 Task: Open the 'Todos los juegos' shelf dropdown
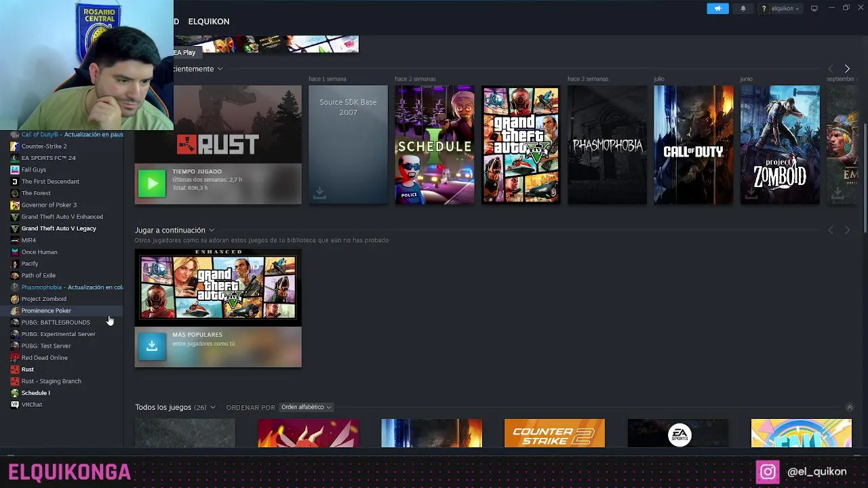[x=212, y=407]
